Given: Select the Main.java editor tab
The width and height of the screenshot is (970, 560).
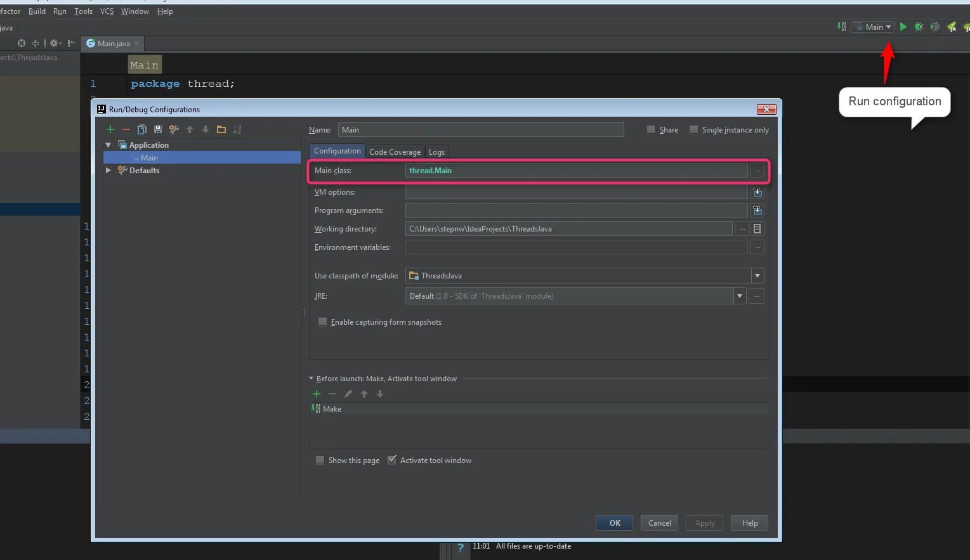Looking at the screenshot, I should (113, 43).
